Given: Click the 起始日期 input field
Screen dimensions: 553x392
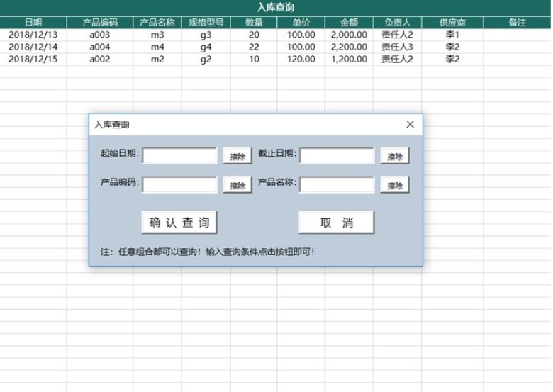Looking at the screenshot, I should tap(179, 155).
